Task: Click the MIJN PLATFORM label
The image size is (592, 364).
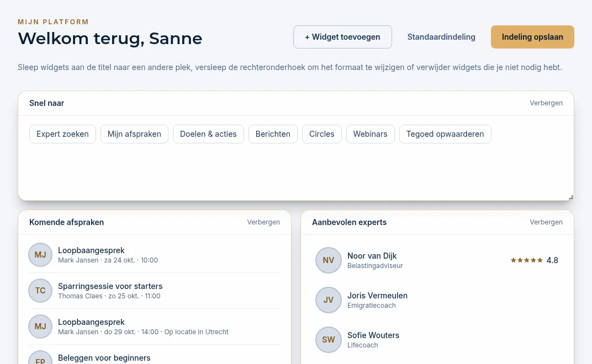Action: click(53, 22)
